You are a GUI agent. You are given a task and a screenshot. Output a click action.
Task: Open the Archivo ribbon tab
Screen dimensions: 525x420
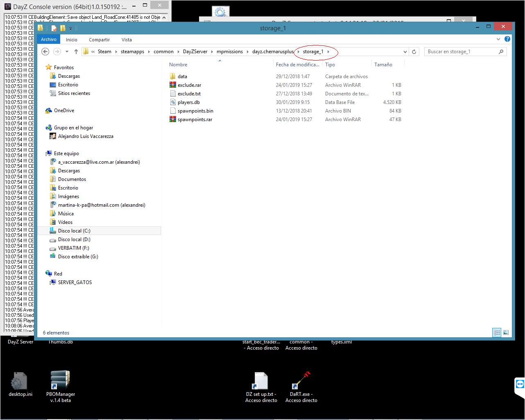(48, 39)
